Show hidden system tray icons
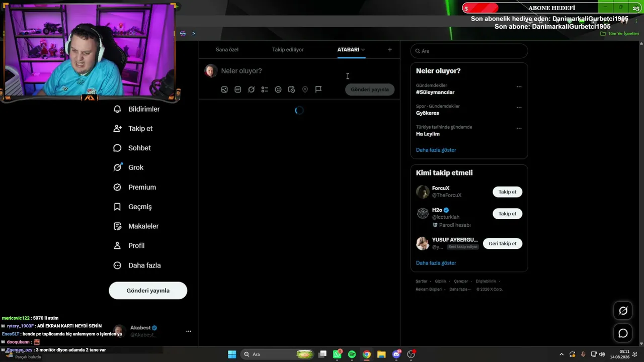 pos(561,354)
